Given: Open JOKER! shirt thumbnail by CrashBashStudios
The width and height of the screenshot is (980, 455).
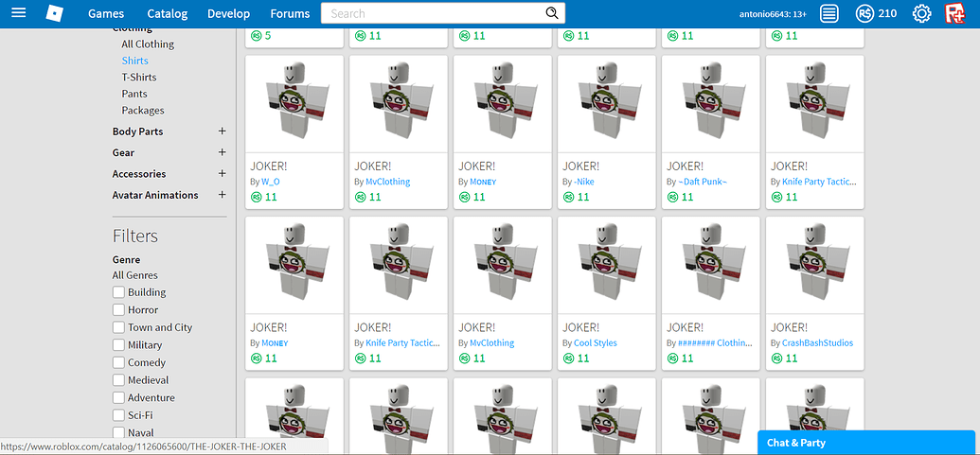Looking at the screenshot, I should pos(815,265).
